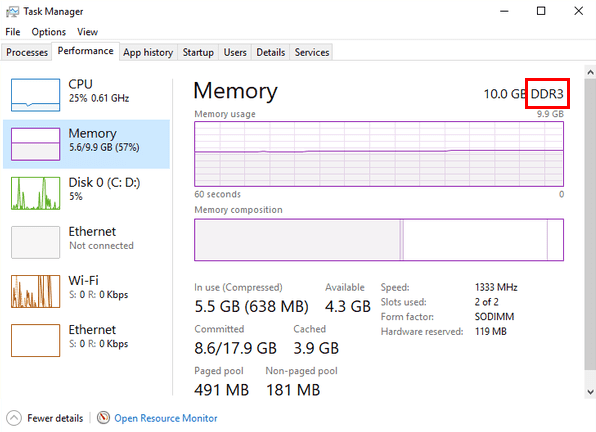Select the Memory graph thumbnail in sidebar
596x432 pixels.
point(35,144)
